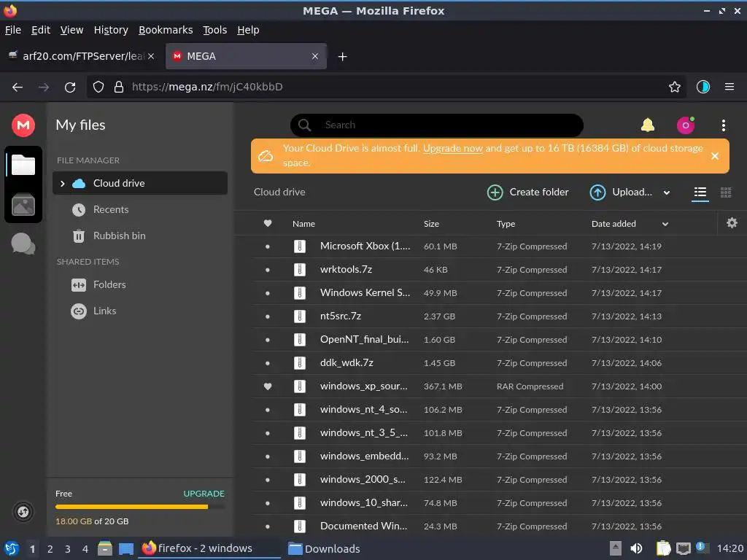Click Create folder button

click(528, 192)
